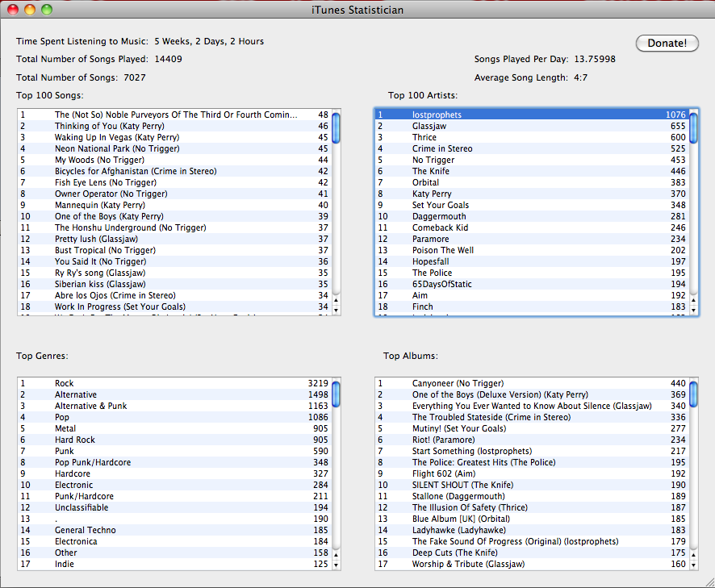
Task: Select the lostprophets artist row
Action: 532,115
